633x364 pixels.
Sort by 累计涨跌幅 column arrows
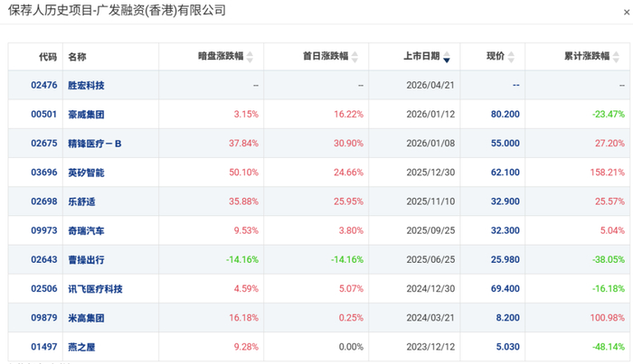(x=616, y=57)
